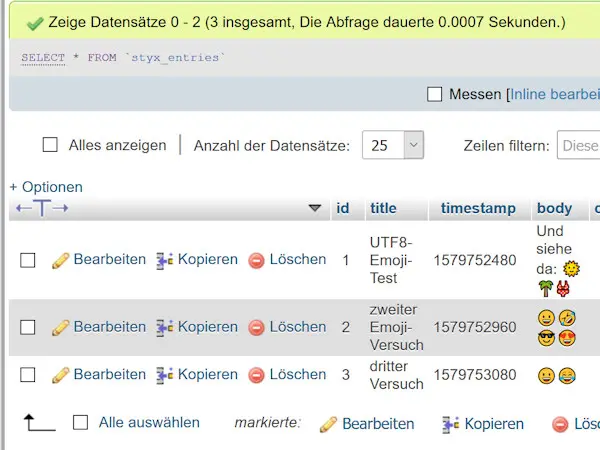Select the checkbox for row with id 2
Viewport: 600px width, 450px height.
pyautogui.click(x=28, y=327)
